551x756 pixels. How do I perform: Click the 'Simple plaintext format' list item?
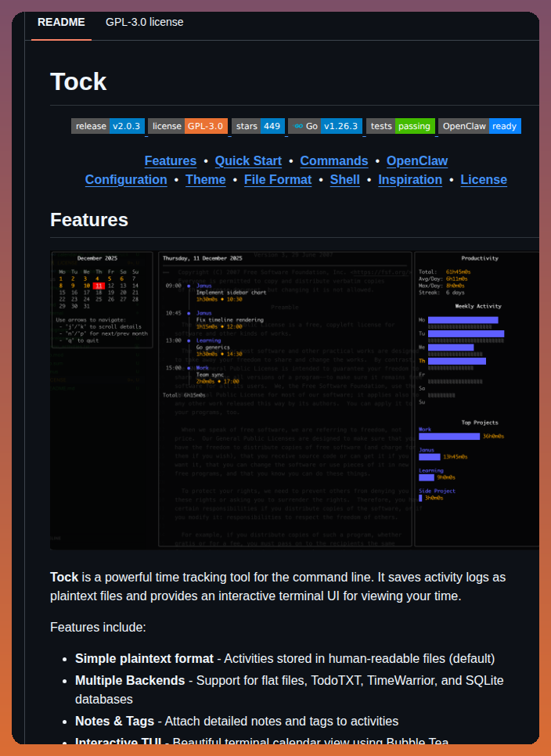pyautogui.click(x=285, y=659)
